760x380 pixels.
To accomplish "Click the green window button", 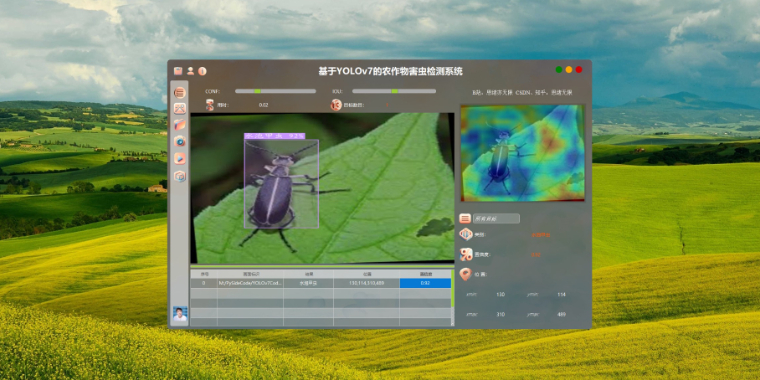I will tap(559, 70).
